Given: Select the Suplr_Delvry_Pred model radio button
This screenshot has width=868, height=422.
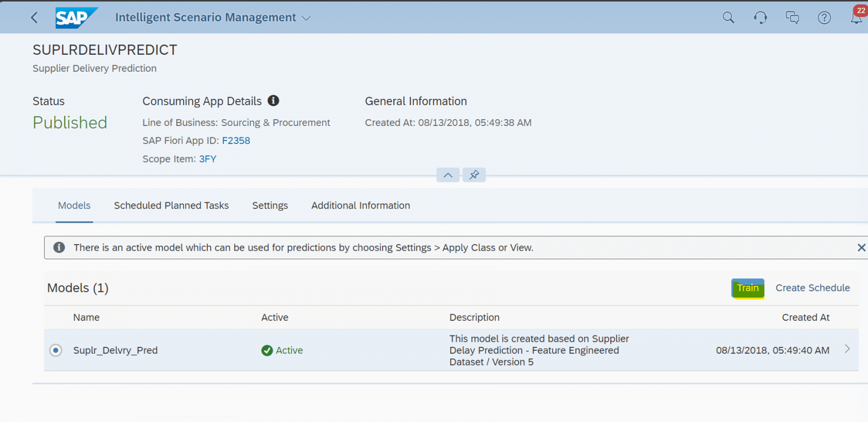Looking at the screenshot, I should (x=55, y=350).
